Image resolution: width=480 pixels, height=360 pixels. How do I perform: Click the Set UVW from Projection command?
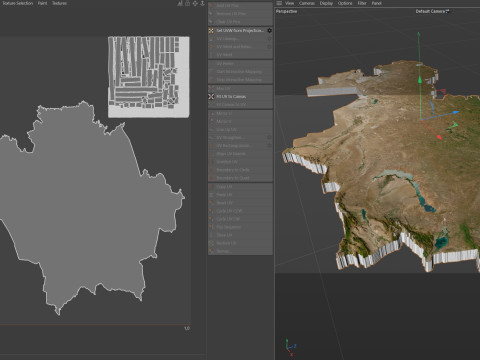coord(240,31)
